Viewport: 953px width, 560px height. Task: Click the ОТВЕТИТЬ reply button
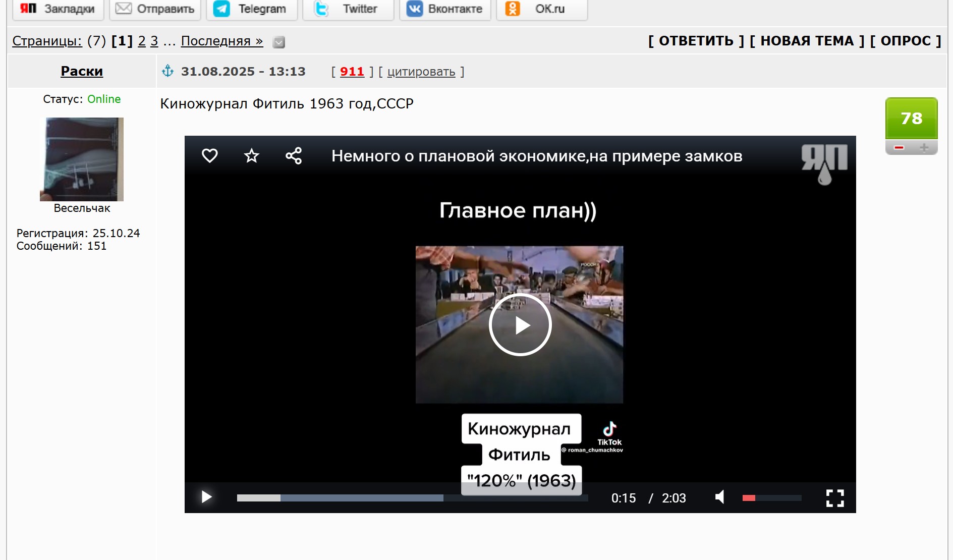696,41
